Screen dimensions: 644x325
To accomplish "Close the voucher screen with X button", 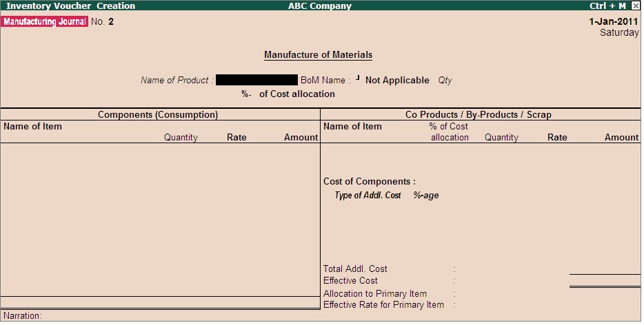I will (635, 6).
